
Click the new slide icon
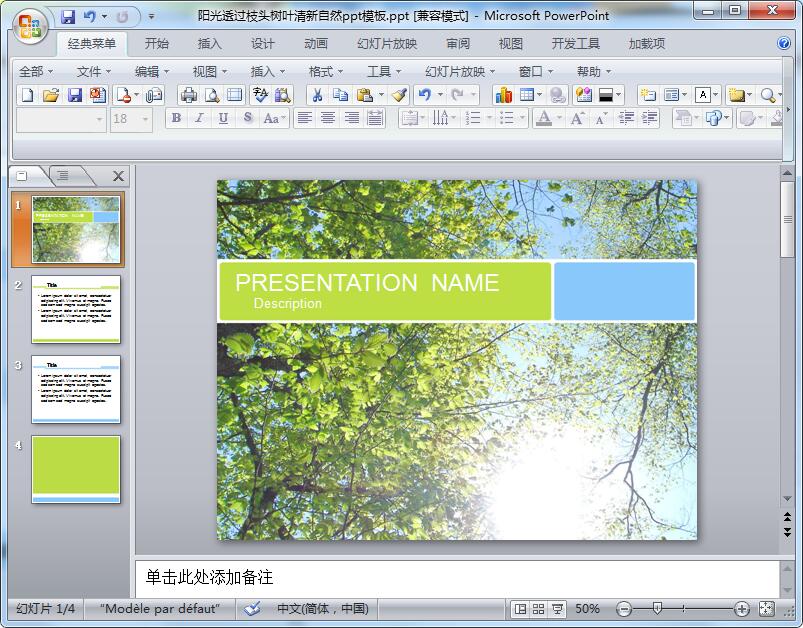(648, 95)
